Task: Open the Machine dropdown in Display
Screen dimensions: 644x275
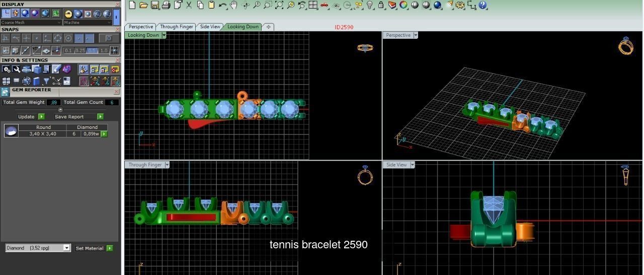Action: click(88, 22)
